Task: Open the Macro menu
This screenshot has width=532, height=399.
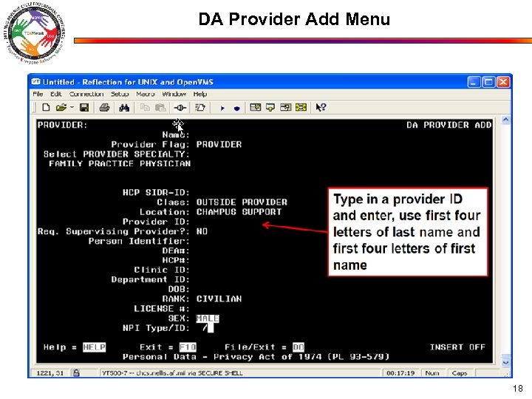Action: [x=146, y=94]
